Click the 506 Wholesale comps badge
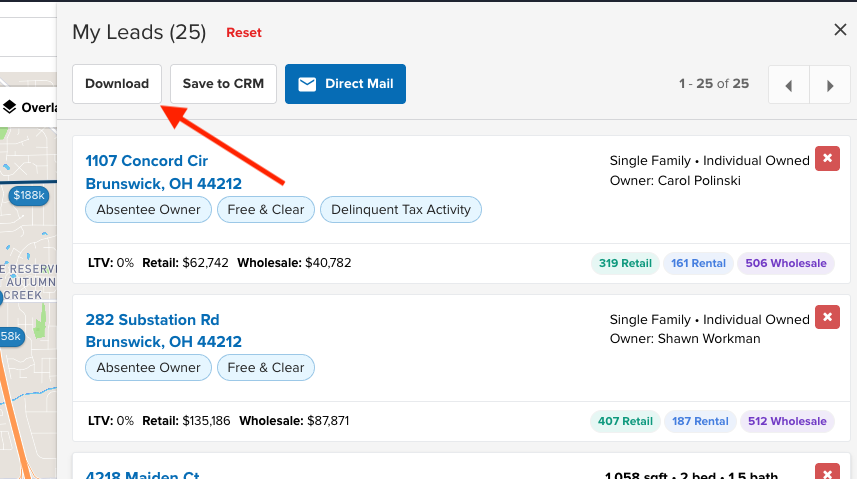This screenshot has width=857, height=479. click(x=786, y=263)
